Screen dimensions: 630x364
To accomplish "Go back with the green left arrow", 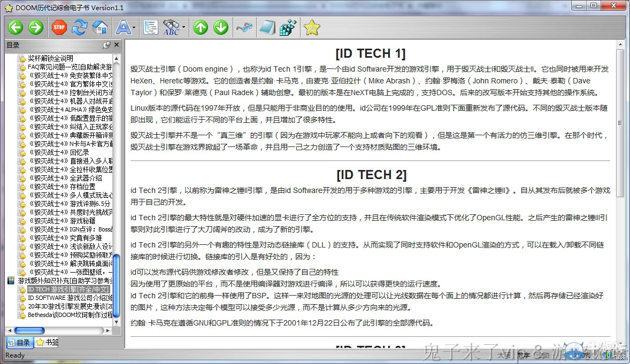I will (x=16, y=27).
